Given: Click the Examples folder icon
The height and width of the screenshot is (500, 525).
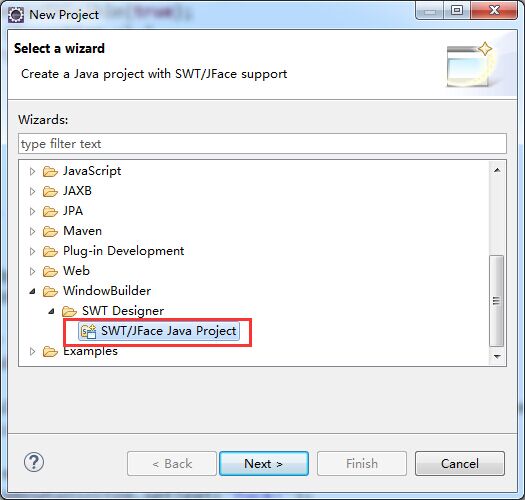Looking at the screenshot, I should [x=50, y=351].
